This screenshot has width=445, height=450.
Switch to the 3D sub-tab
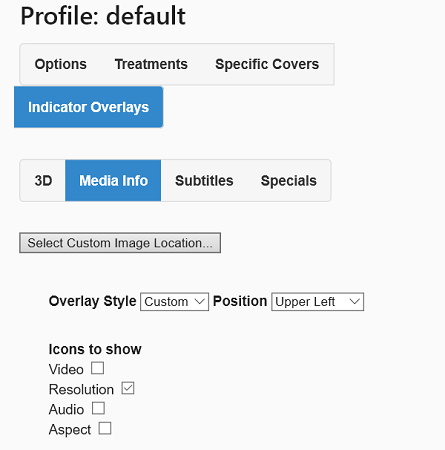click(43, 181)
